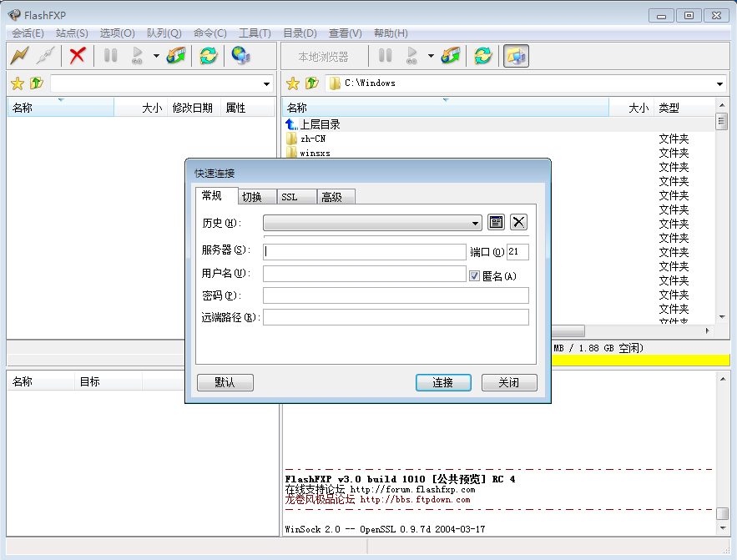This screenshot has width=737, height=560.
Task: Click the globe and computer icon
Action: tap(241, 56)
